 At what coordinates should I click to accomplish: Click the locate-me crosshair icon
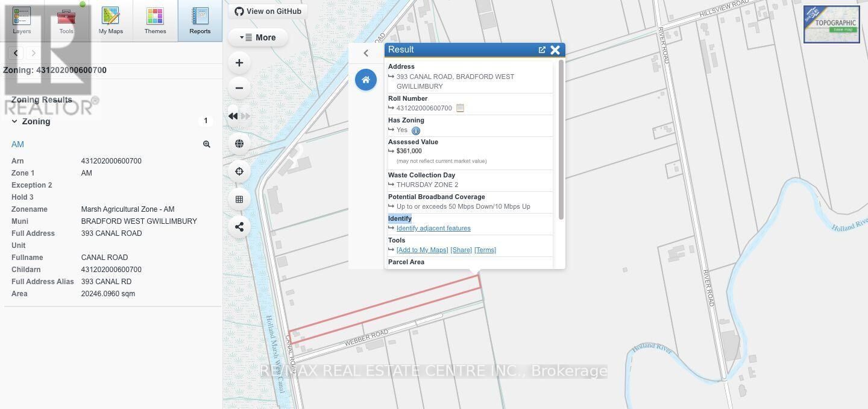coord(239,171)
